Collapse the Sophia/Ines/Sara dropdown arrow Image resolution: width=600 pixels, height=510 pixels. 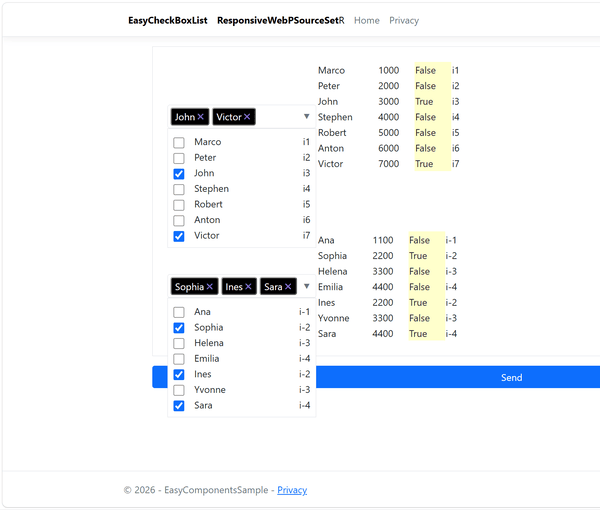click(307, 286)
